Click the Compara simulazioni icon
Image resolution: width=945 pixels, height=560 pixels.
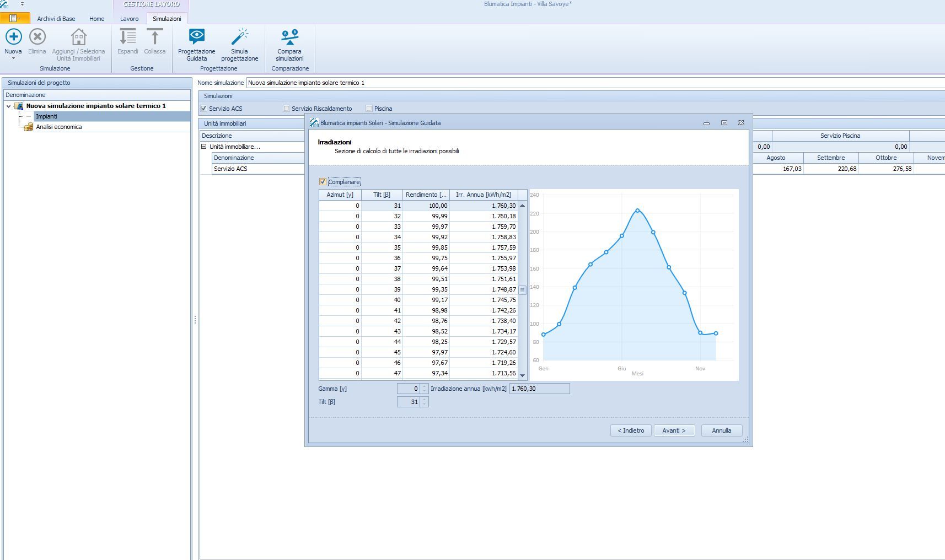click(x=289, y=37)
